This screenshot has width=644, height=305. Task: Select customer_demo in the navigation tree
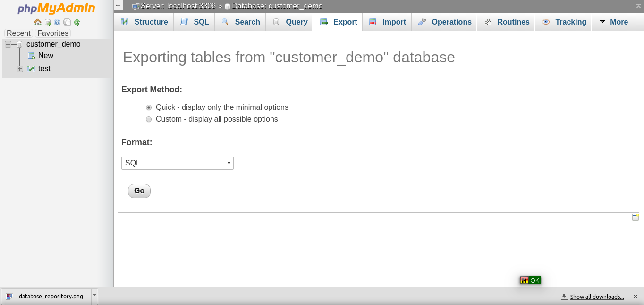click(53, 44)
